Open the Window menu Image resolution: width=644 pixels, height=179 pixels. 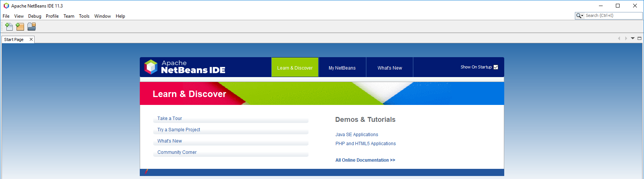click(x=103, y=16)
